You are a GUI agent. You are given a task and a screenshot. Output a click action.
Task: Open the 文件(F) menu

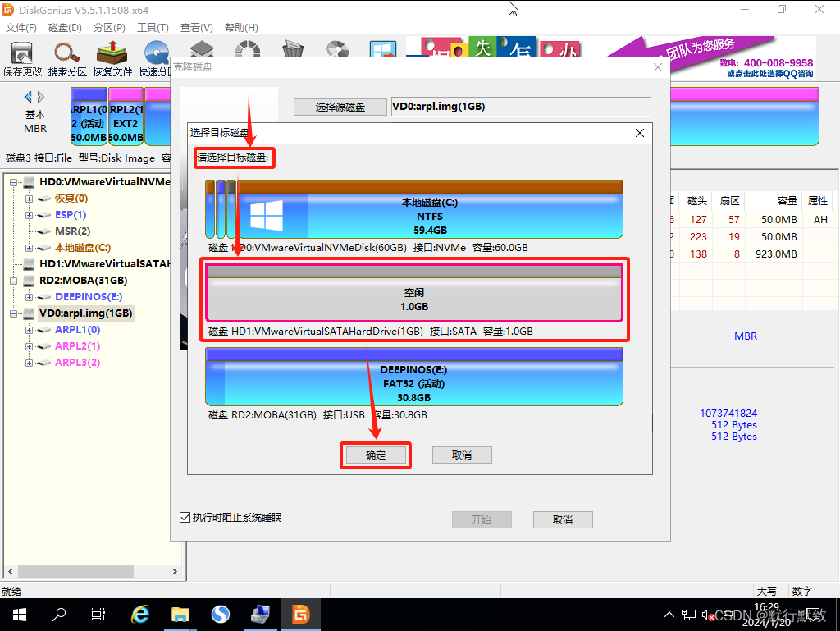tap(21, 28)
